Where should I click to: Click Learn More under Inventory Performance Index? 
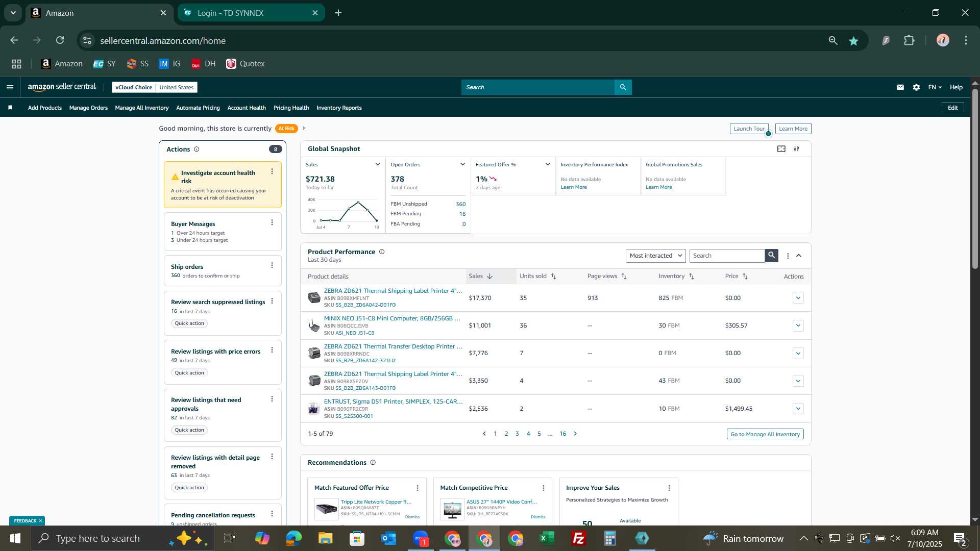574,187
